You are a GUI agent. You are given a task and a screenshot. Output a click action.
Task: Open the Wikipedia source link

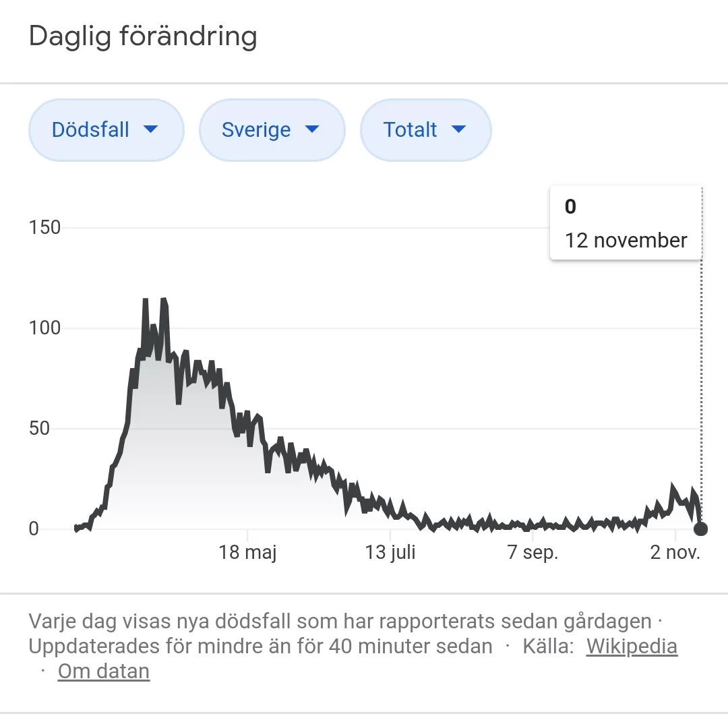click(632, 646)
